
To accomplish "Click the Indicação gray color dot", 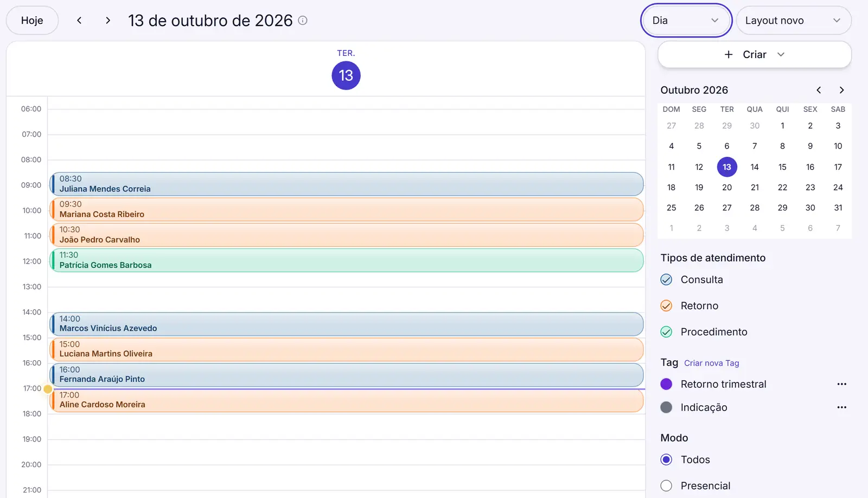I will coord(666,407).
